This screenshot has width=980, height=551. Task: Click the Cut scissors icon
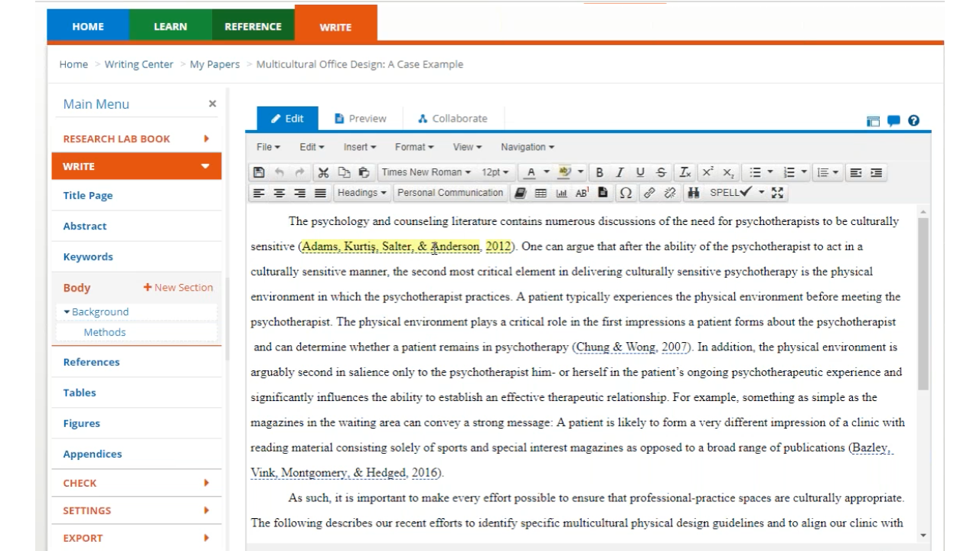pos(323,173)
